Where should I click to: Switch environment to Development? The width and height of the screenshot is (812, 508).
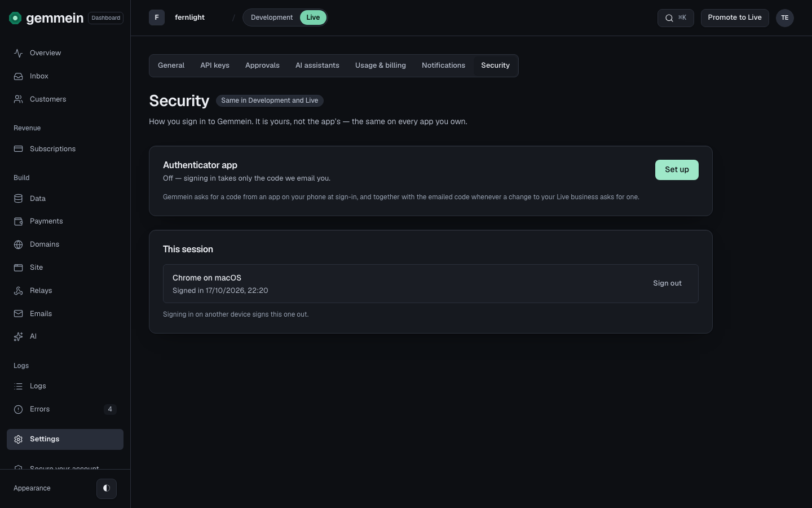[x=272, y=17]
